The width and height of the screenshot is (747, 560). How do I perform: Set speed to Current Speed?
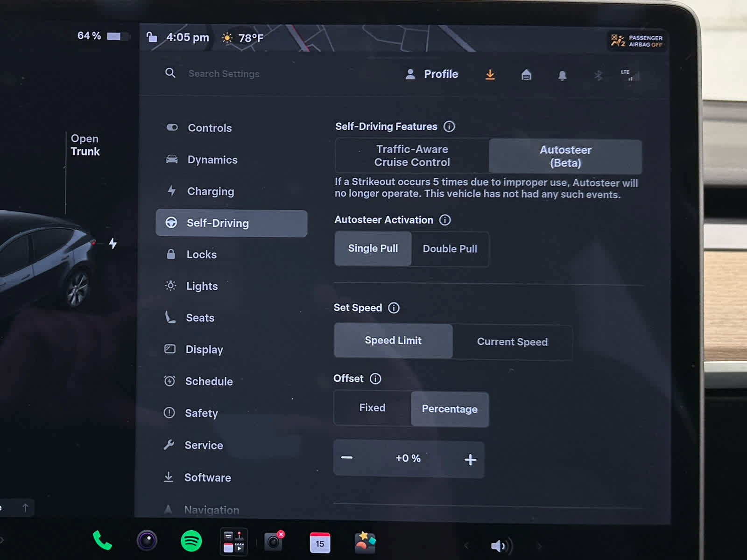coord(512,342)
